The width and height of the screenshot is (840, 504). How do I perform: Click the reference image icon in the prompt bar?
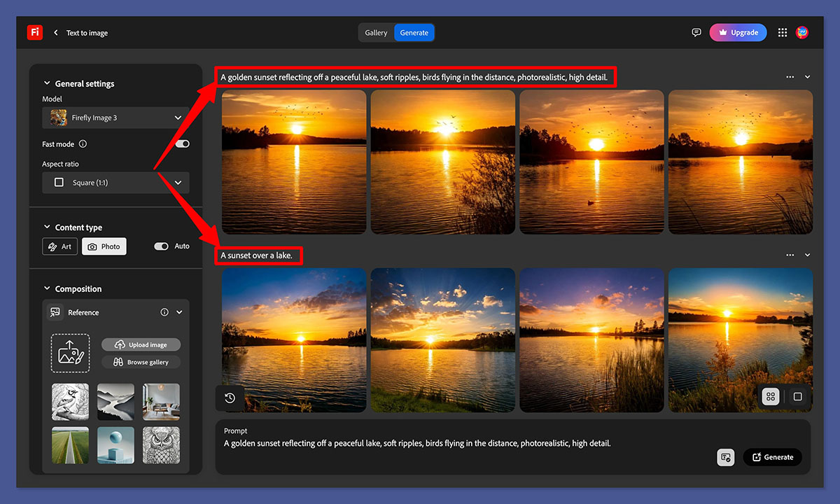pos(726,457)
